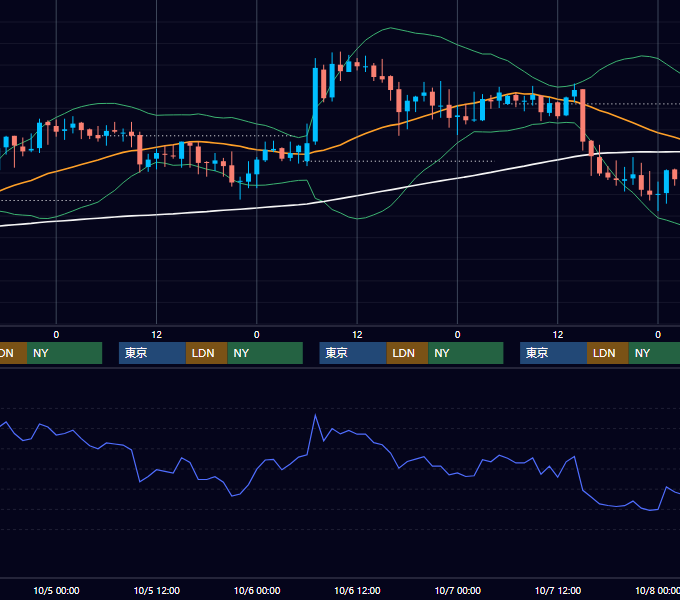Click the 10/7 00:00 date label
Viewport: 680px width, 600px height.
coord(458,590)
